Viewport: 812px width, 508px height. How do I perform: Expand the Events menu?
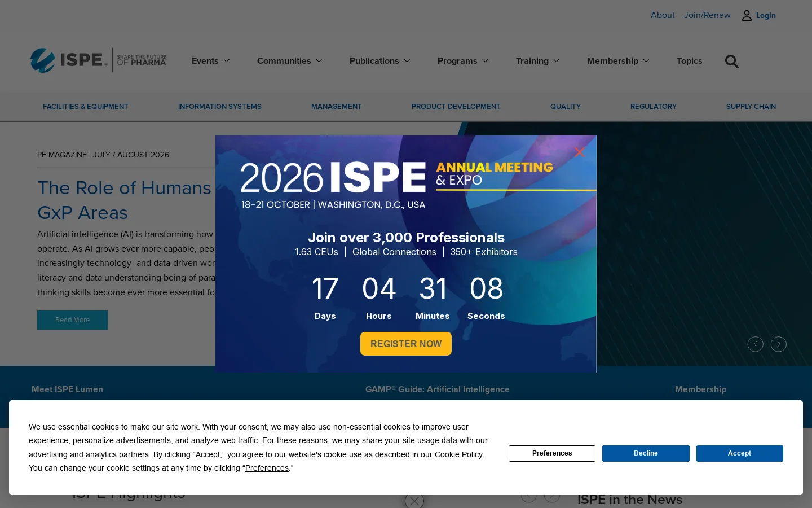pyautogui.click(x=211, y=61)
